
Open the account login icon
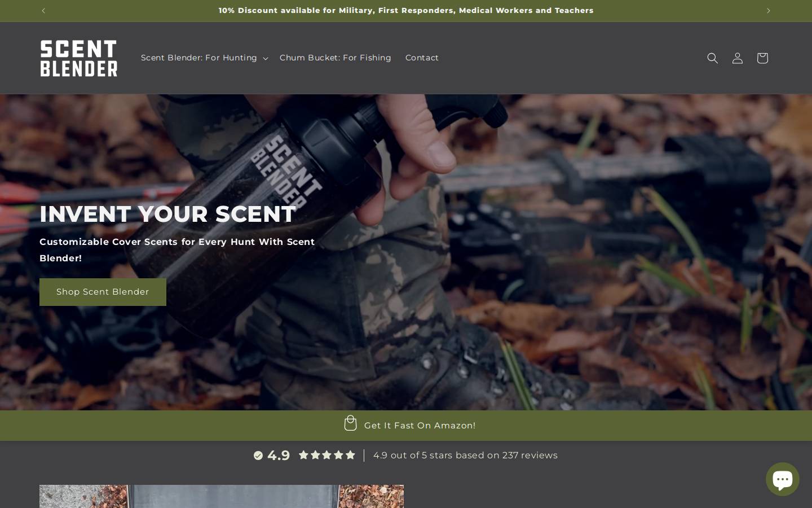pos(738,58)
